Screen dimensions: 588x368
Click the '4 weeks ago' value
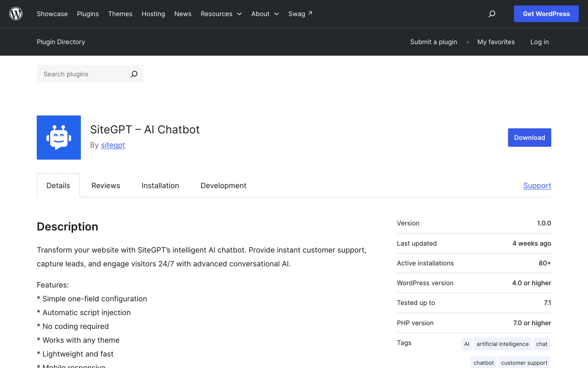pos(532,243)
